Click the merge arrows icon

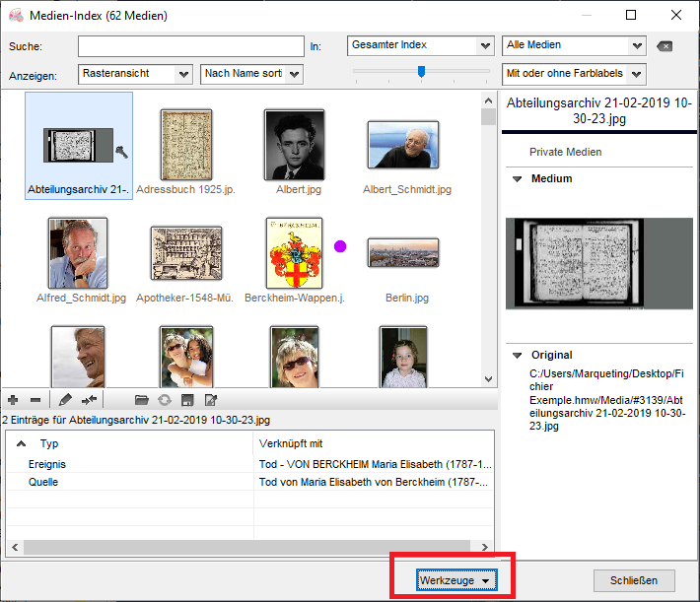click(x=89, y=400)
